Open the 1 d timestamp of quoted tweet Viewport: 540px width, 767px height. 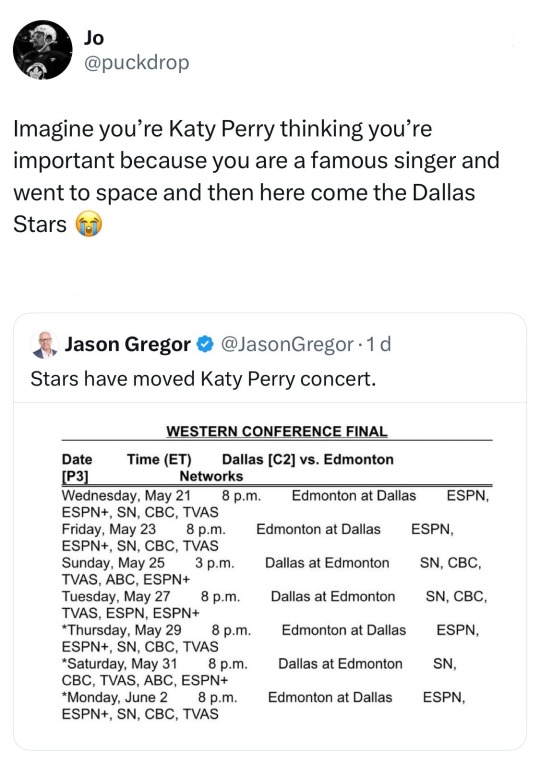[x=379, y=344]
